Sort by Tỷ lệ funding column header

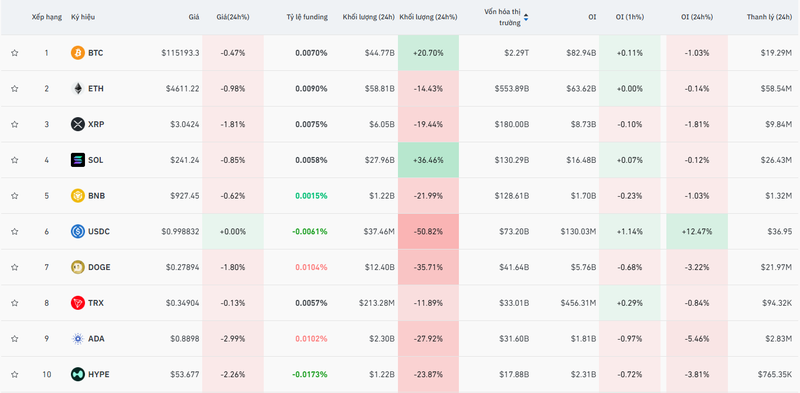click(x=307, y=17)
